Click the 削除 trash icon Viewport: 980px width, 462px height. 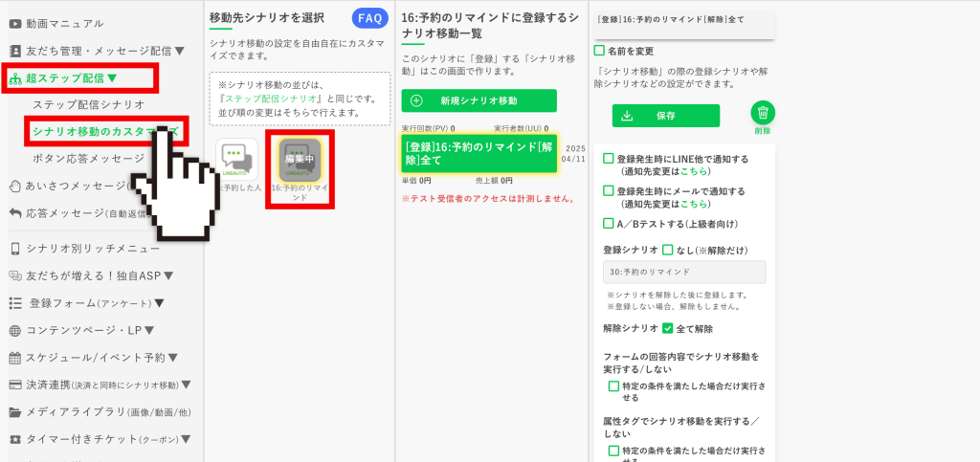(x=763, y=113)
